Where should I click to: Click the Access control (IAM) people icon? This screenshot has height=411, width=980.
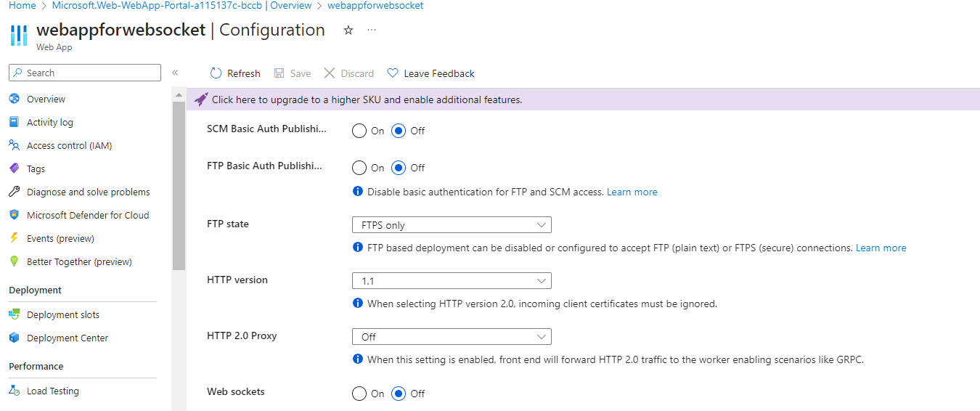click(14, 145)
